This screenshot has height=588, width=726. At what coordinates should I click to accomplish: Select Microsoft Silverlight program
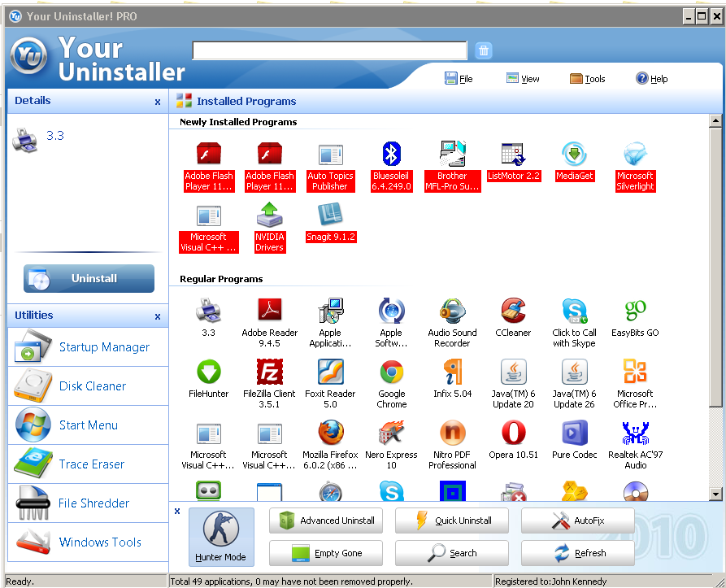tap(635, 167)
